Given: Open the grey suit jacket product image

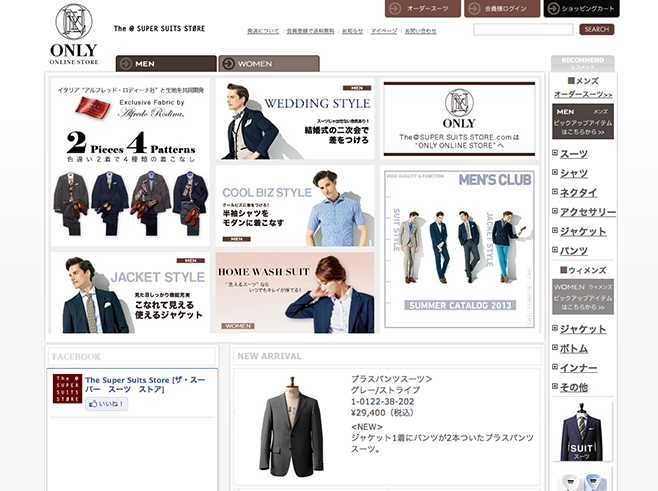Looking at the screenshot, I should coord(291,427).
